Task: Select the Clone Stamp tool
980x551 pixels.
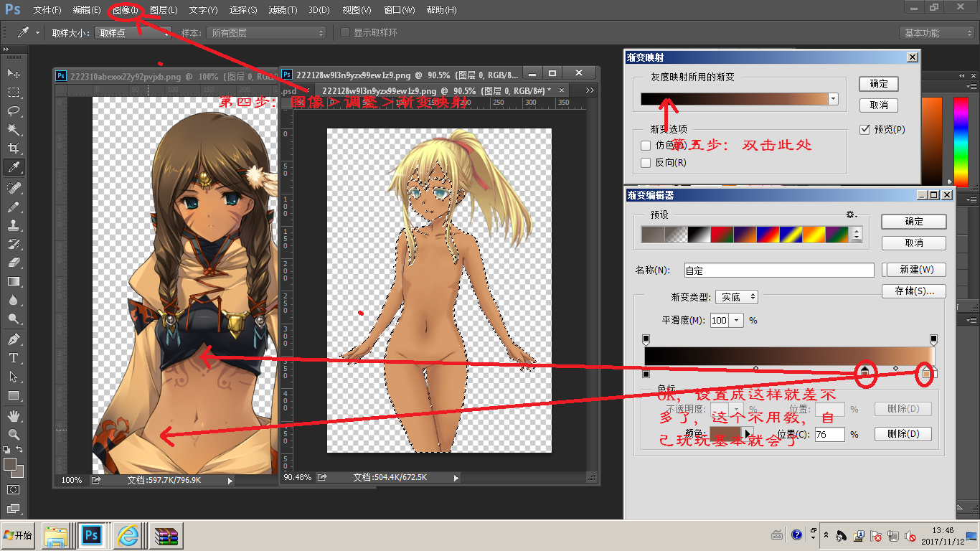Action: tap(14, 225)
